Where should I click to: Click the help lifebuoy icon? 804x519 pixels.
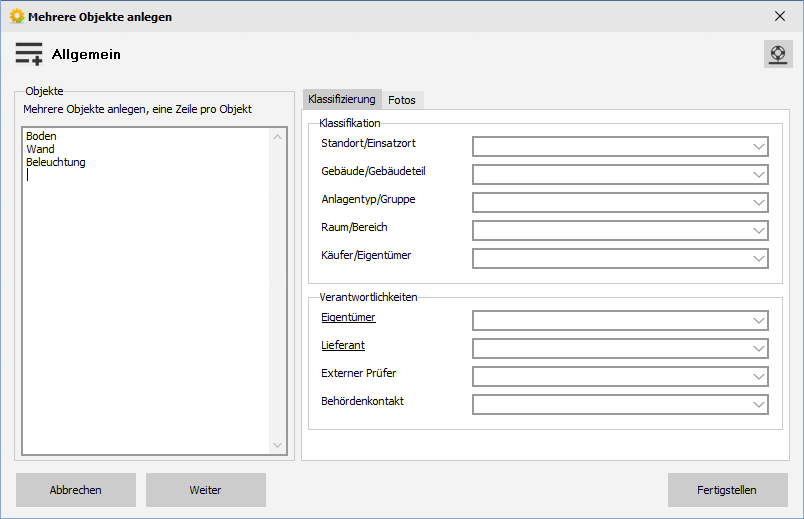[778, 54]
